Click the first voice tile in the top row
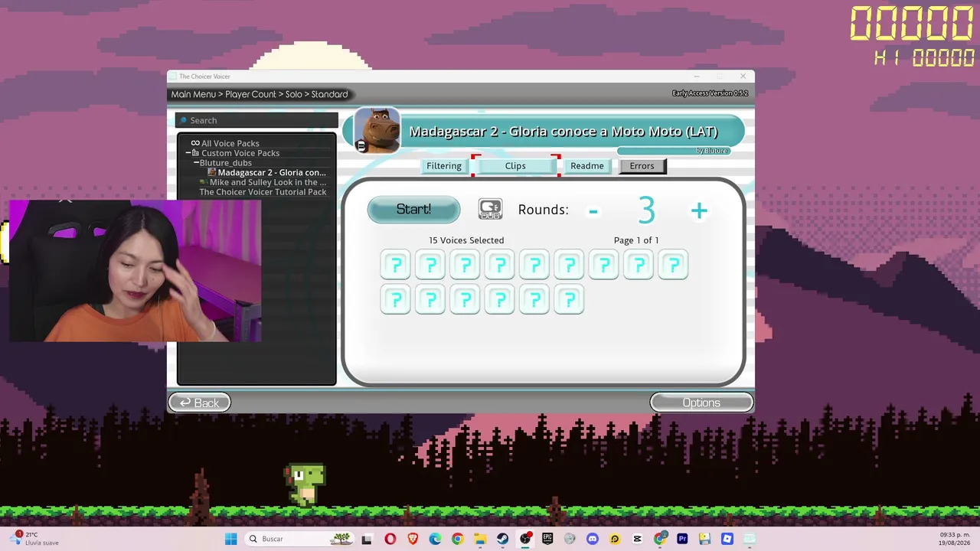This screenshot has height=551, width=980. [x=396, y=265]
